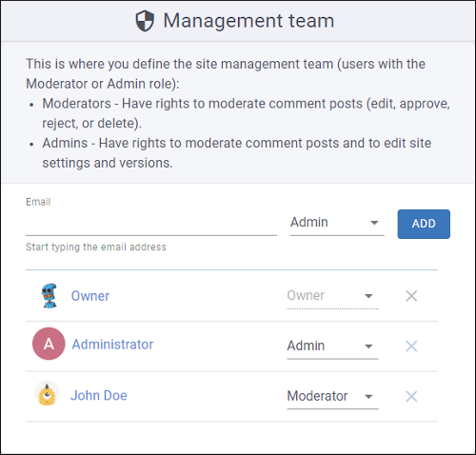Click the shield icon beside Management team
Image resolution: width=476 pixels, height=455 pixels.
pos(145,21)
